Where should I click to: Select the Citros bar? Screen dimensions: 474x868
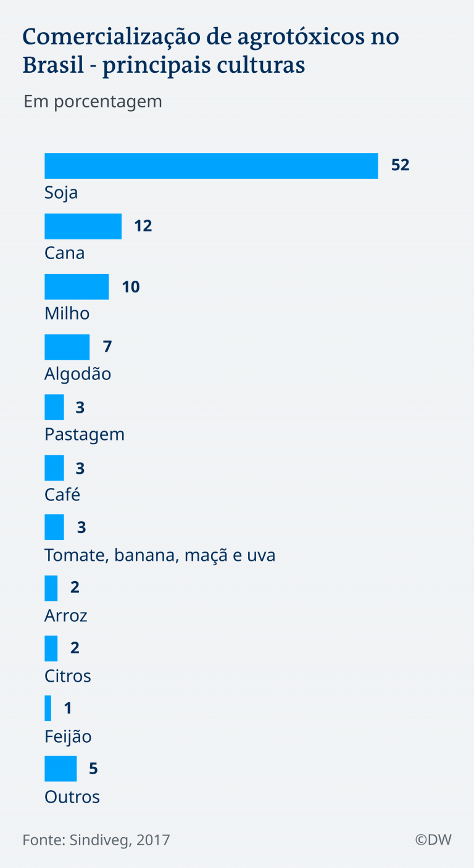[51, 648]
